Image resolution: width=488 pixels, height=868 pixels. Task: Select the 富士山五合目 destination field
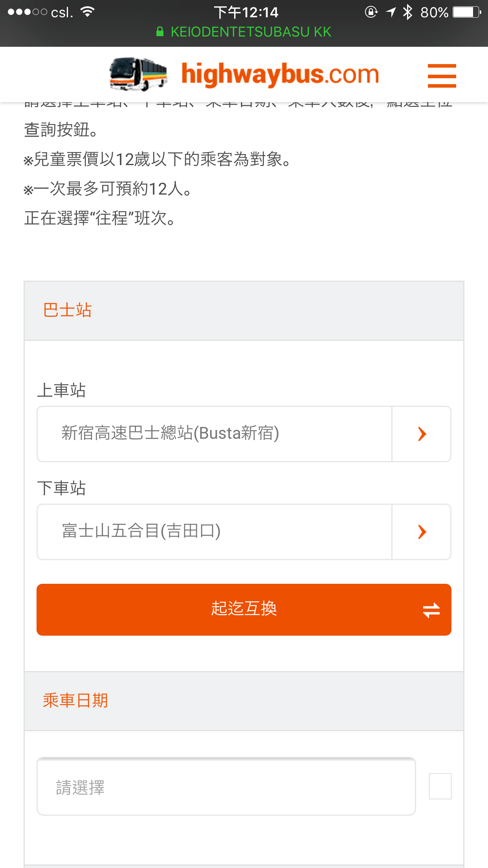[x=214, y=532]
